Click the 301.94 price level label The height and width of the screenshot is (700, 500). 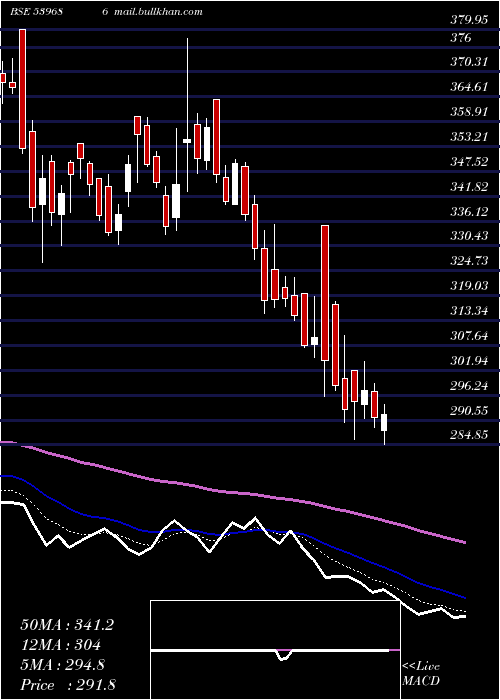[x=469, y=361]
